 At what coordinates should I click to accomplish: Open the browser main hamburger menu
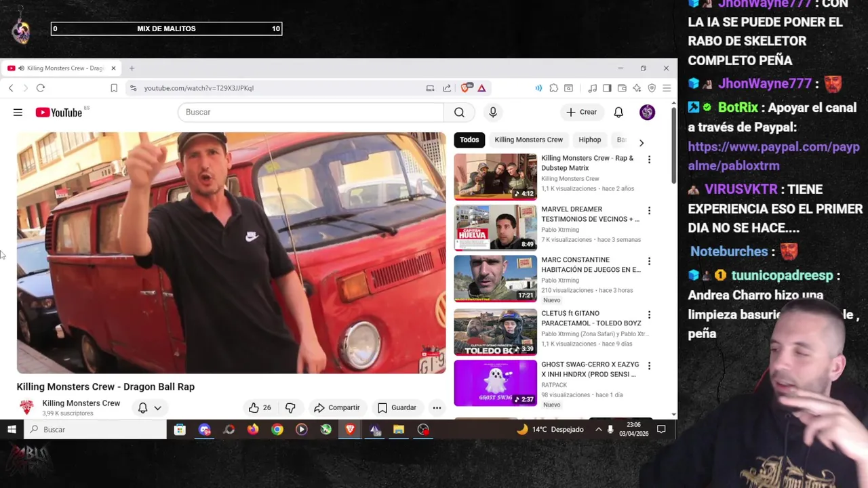(667, 88)
